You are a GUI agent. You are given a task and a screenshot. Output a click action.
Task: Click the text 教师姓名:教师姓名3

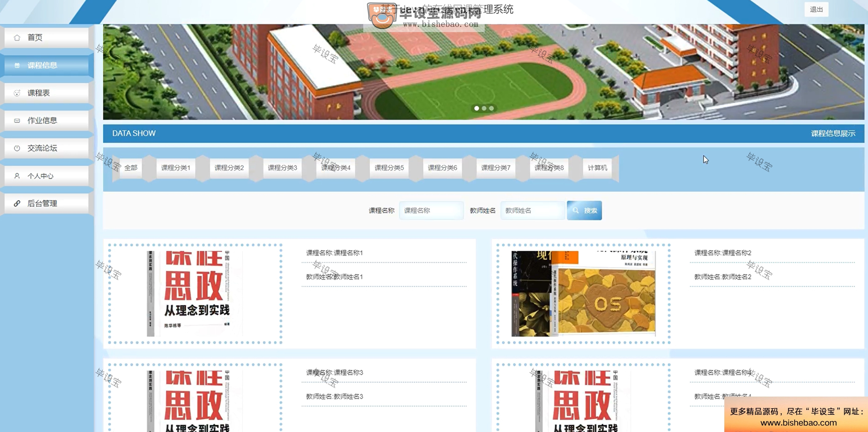pyautogui.click(x=334, y=396)
